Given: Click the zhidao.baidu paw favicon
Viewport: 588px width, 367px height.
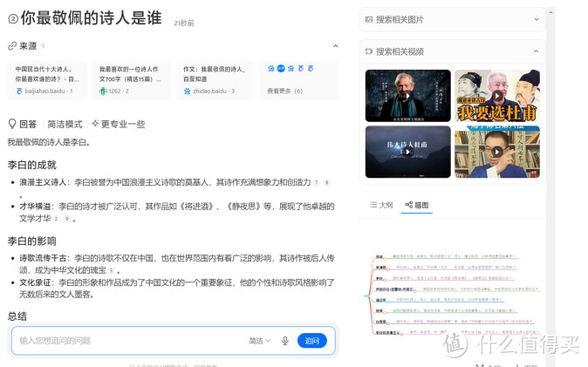Looking at the screenshot, I should click(x=187, y=91).
